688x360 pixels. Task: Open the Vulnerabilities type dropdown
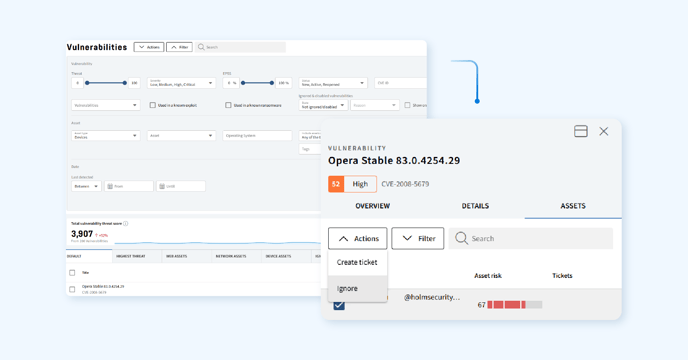pos(105,105)
